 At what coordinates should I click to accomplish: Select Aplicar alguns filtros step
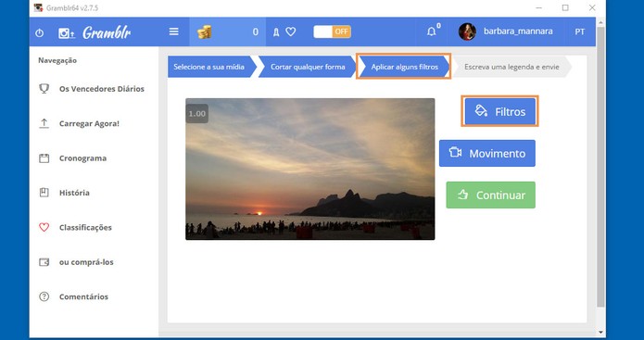pos(405,67)
